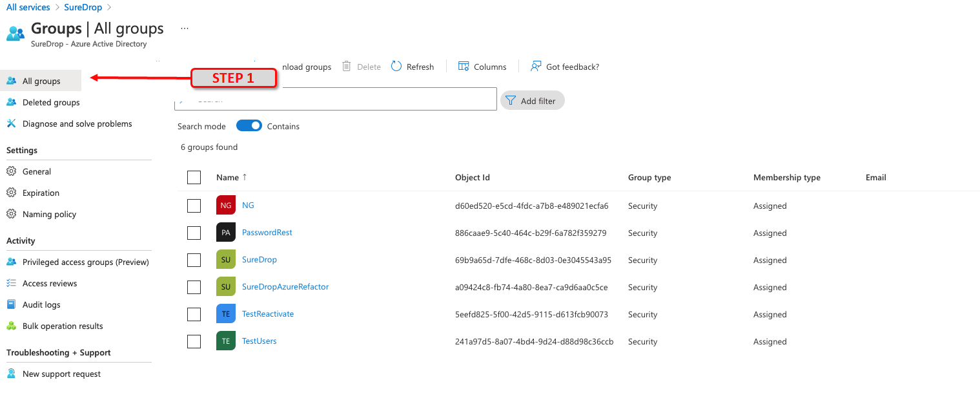The width and height of the screenshot is (980, 402).
Task: Open the TestUsers group link
Action: tap(260, 341)
